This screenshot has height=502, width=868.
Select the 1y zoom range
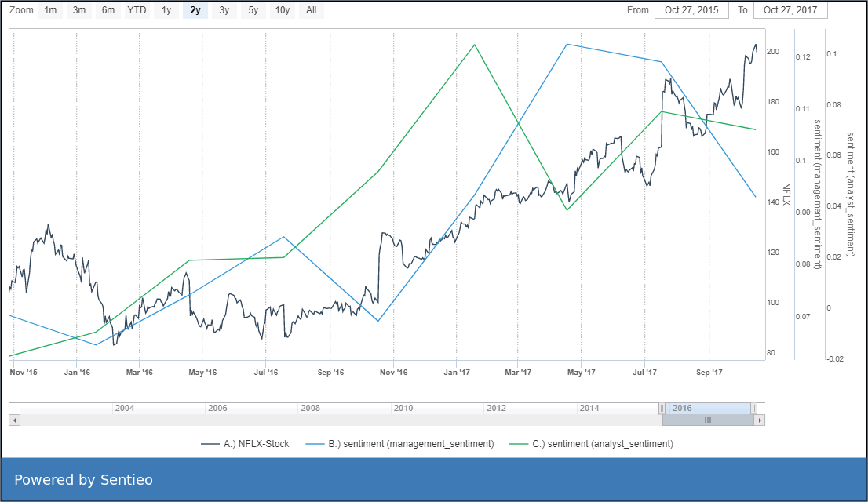pos(166,10)
